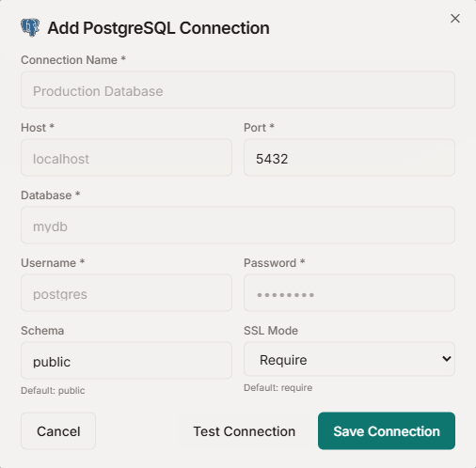
Task: Click the PostgreSQL elephant logo icon
Action: (x=30, y=28)
